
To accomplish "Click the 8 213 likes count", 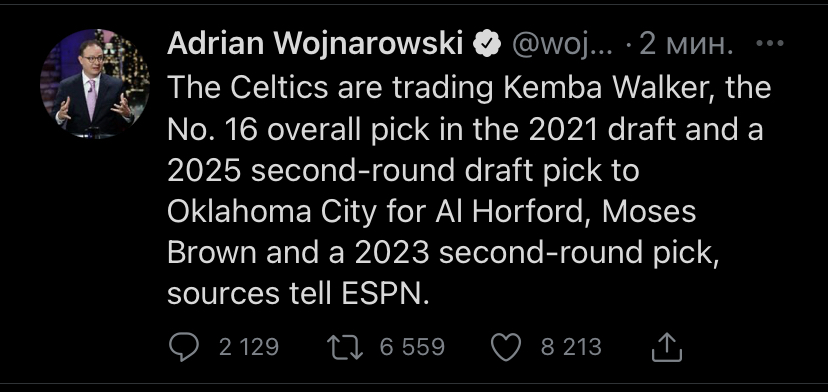I will (571, 348).
